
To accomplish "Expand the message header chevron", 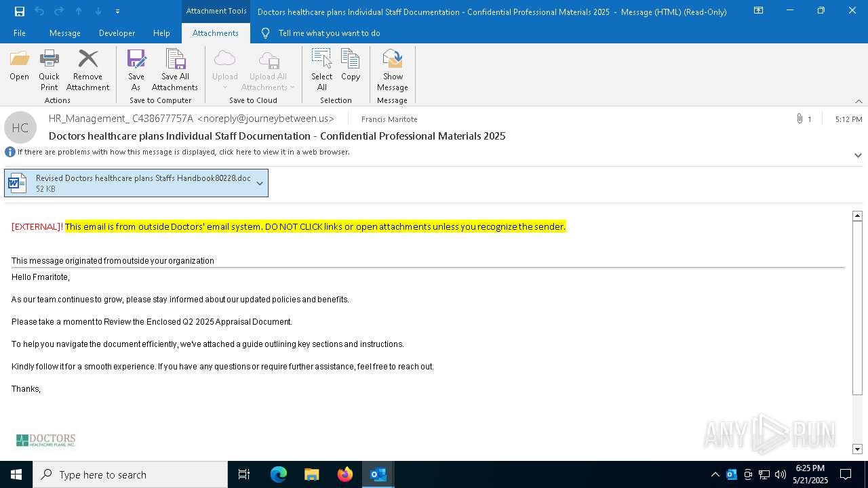I will [x=858, y=155].
